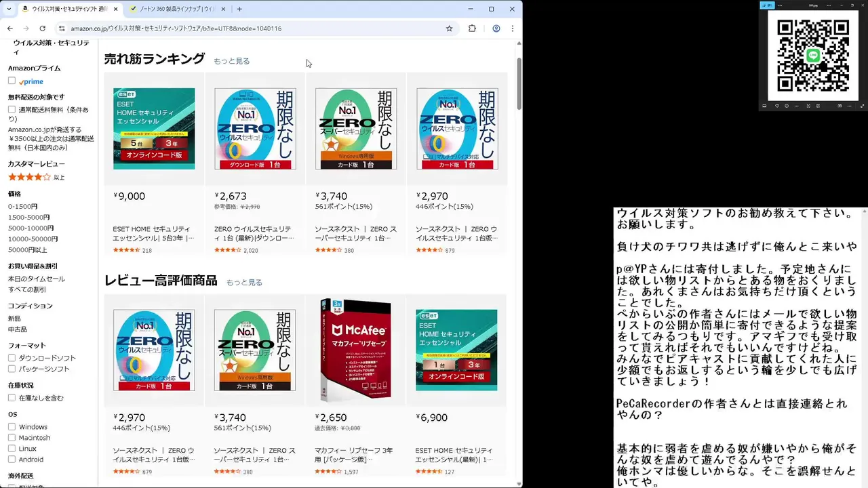Check the Macintosh OS checkbox
The image size is (868, 488).
(12, 438)
